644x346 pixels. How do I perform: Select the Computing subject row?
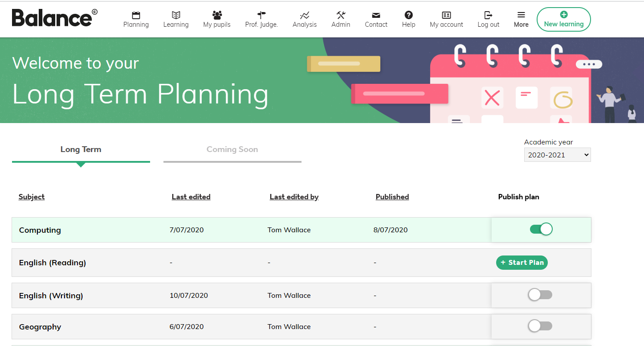click(302, 230)
